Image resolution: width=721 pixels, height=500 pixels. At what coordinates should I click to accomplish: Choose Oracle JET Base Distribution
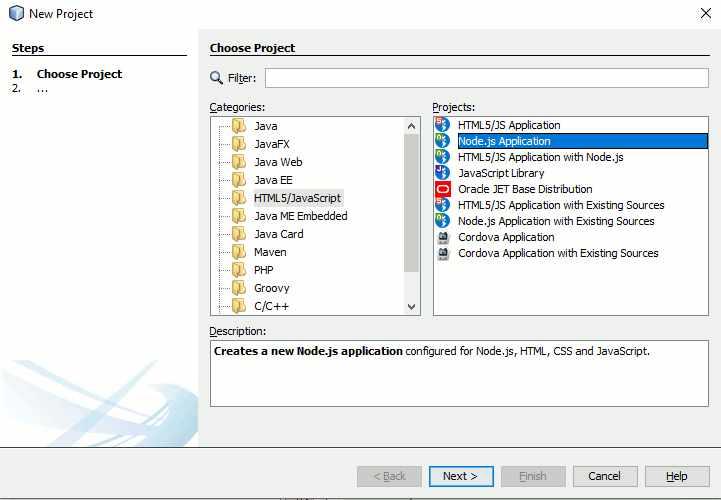525,189
